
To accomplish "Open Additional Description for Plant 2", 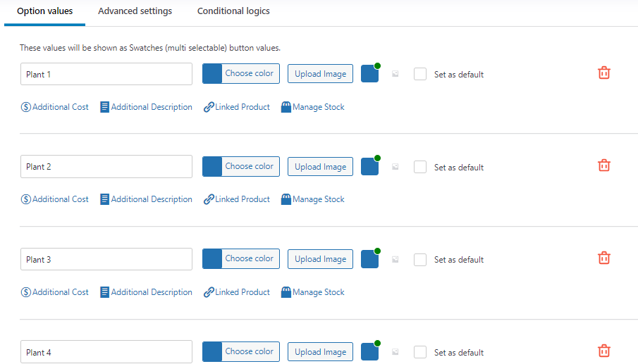I will [x=146, y=199].
